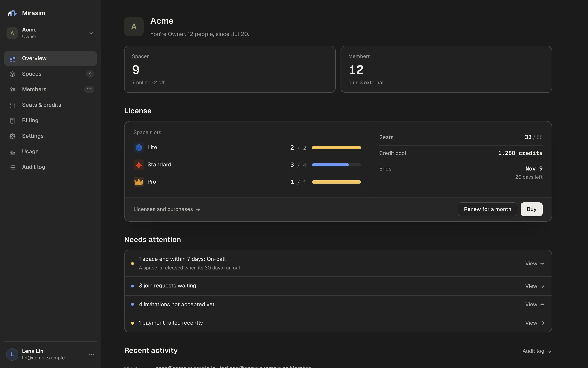Click Lena Lin's avatar icon
This screenshot has height=368, width=588.
(12, 354)
